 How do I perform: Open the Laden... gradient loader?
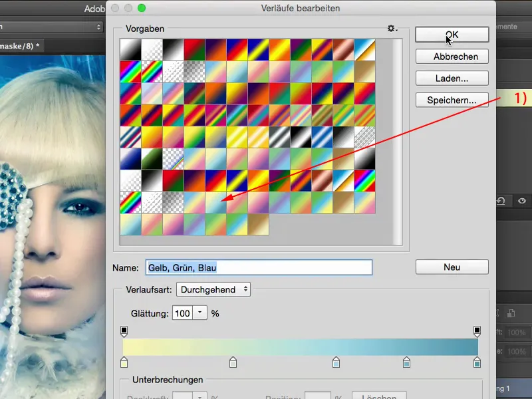[x=452, y=78]
